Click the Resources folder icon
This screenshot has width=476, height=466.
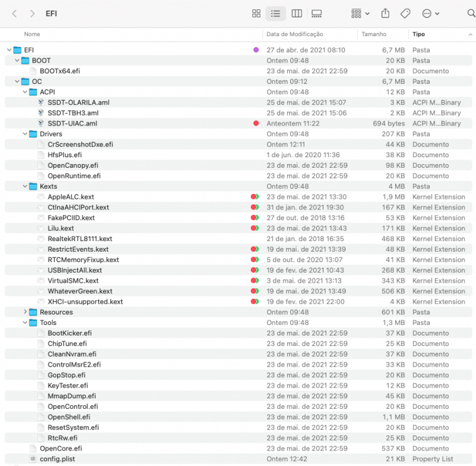(33, 312)
